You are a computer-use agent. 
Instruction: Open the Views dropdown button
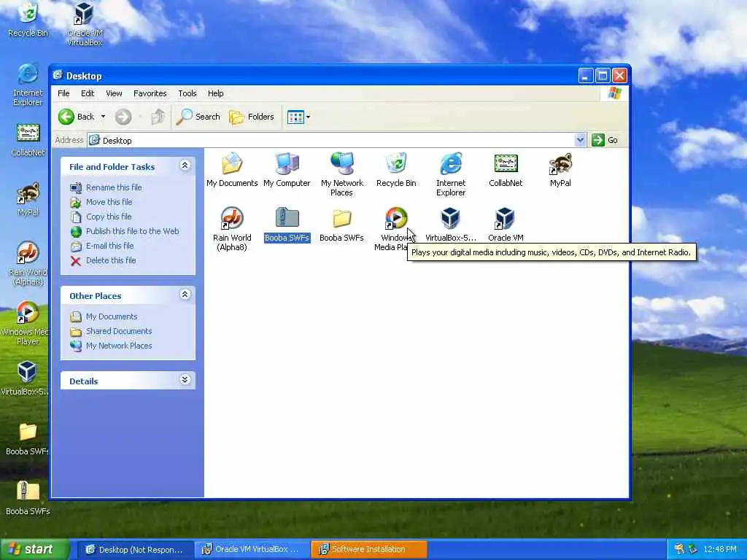click(x=298, y=117)
